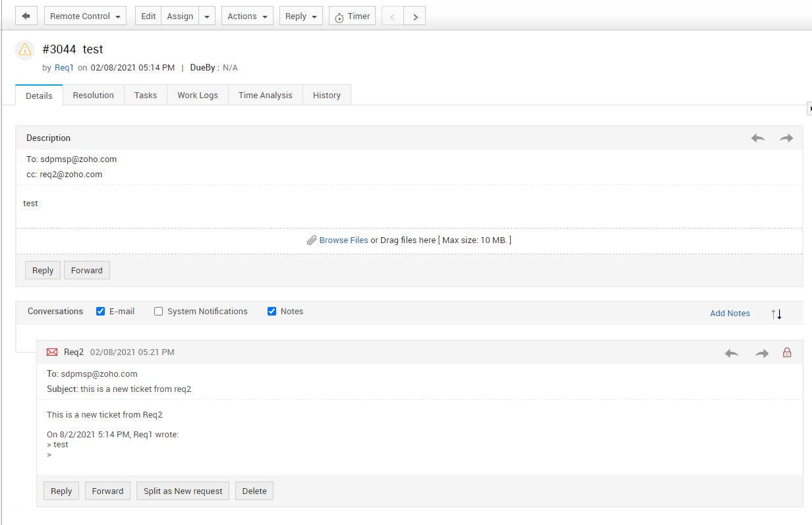This screenshot has width=812, height=525.
Task: Open the Remote Control dropdown
Action: point(85,16)
